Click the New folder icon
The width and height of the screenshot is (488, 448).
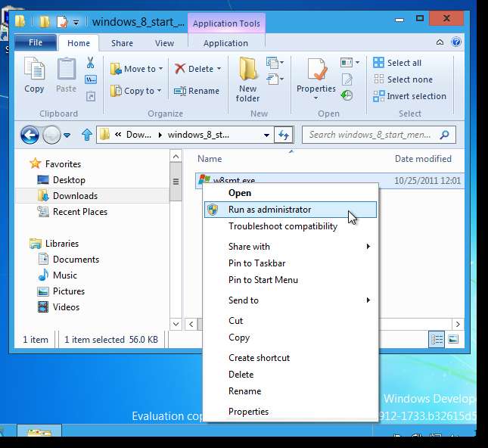[247, 69]
